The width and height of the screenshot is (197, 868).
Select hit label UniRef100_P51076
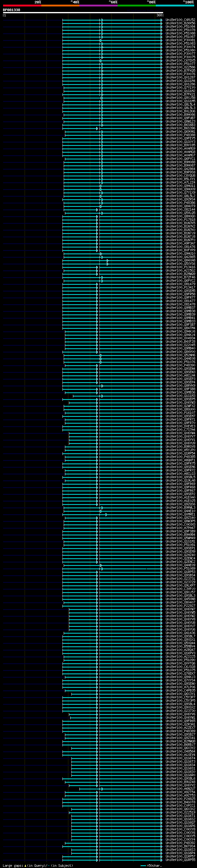click(180, 362)
